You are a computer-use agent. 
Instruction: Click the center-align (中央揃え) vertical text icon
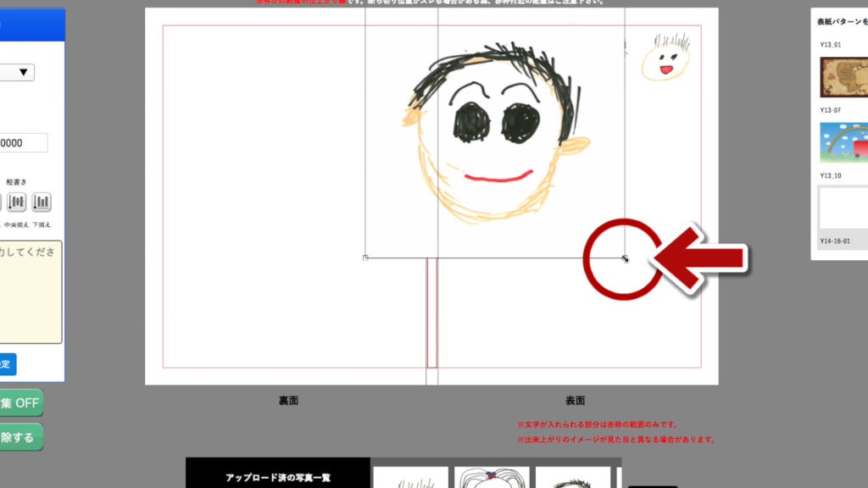click(x=17, y=202)
